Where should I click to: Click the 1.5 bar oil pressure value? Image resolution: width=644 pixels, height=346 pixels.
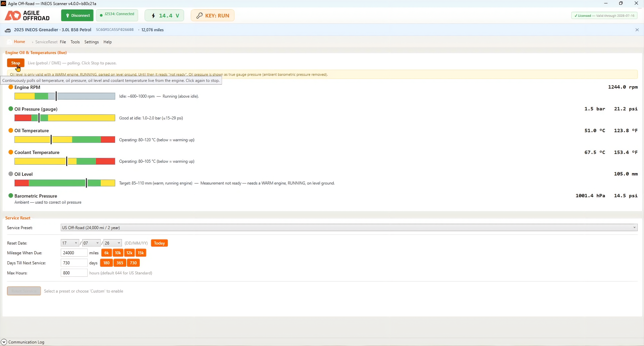point(595,109)
